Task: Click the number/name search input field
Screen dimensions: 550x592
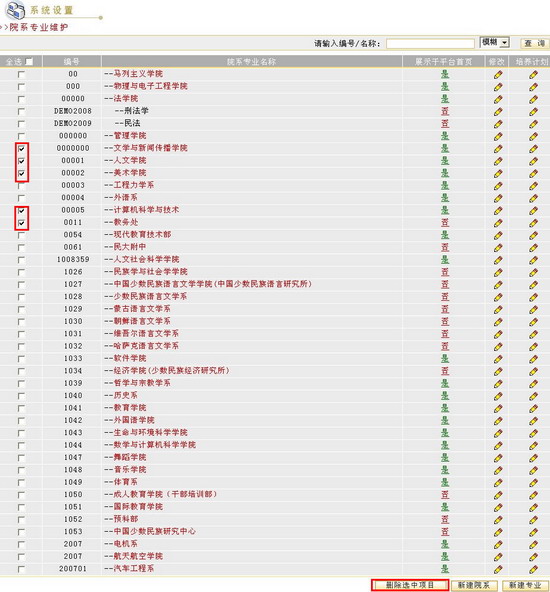Action: (430, 43)
